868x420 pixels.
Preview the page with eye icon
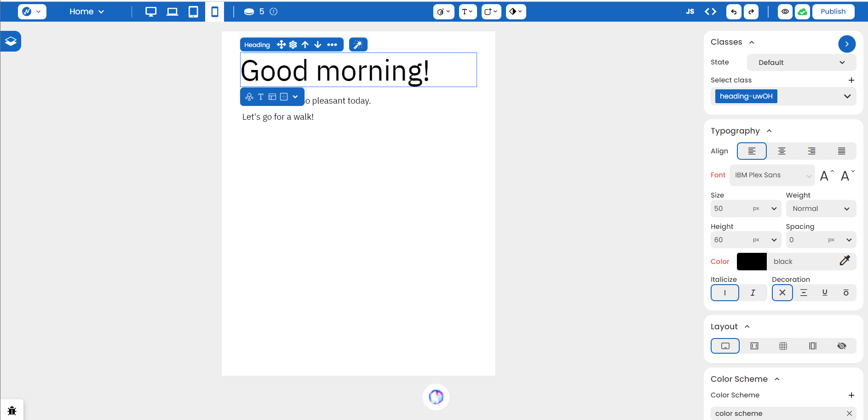(785, 12)
